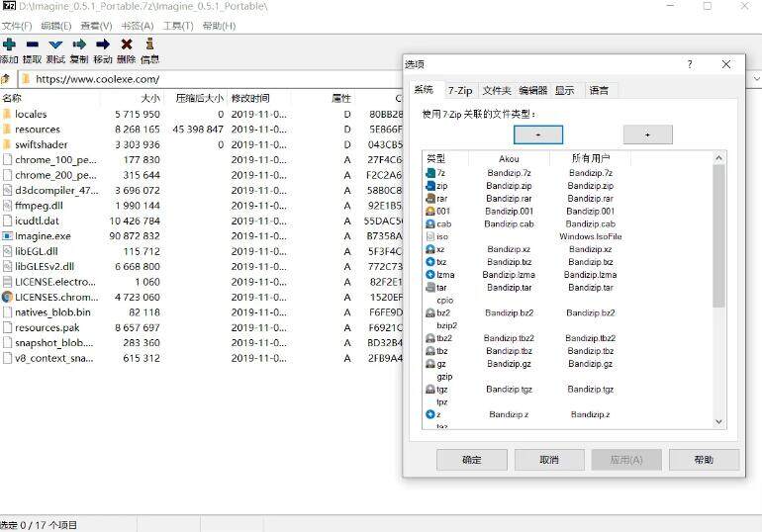Click the Delete (删除) toolbar icon
The image size is (762, 532).
[x=127, y=44]
